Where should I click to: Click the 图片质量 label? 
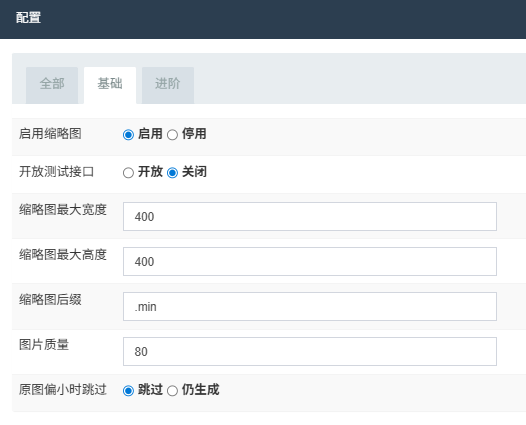coord(44,344)
